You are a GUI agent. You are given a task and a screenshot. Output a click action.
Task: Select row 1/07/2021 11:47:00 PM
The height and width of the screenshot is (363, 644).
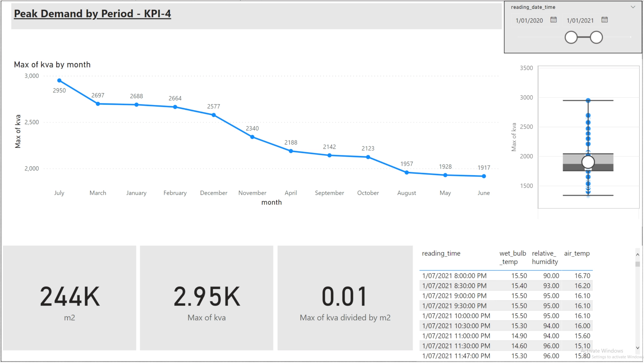pyautogui.click(x=506, y=356)
